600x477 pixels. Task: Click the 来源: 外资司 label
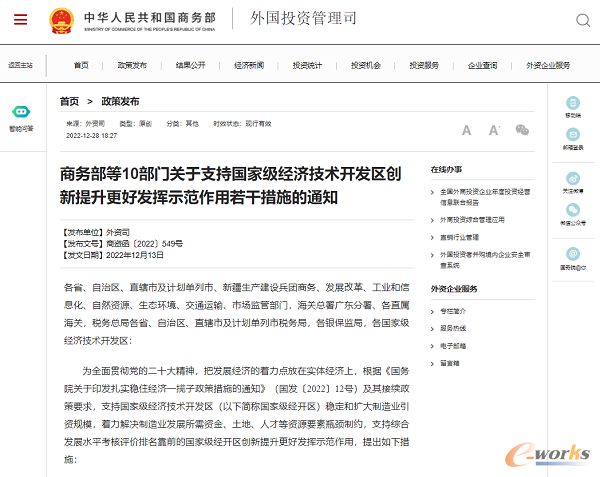click(85, 124)
